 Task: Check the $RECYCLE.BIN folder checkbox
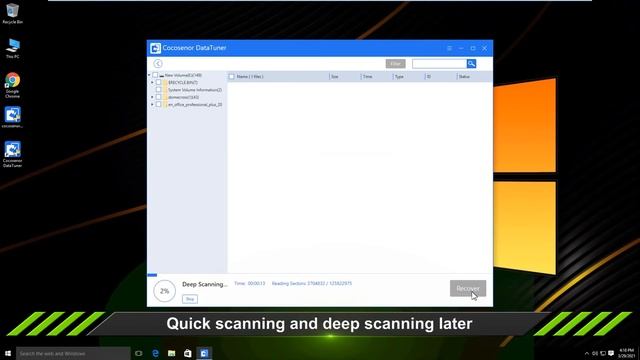coord(158,82)
